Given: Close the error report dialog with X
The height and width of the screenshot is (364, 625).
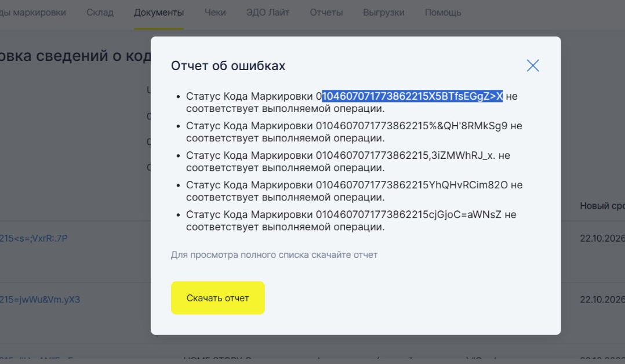Looking at the screenshot, I should point(532,65).
